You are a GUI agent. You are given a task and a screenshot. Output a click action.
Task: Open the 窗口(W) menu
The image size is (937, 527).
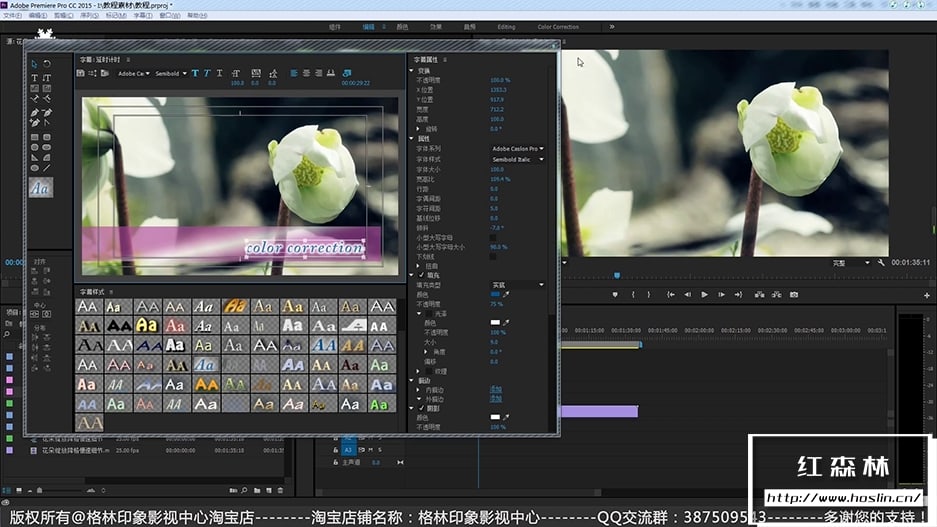170,16
